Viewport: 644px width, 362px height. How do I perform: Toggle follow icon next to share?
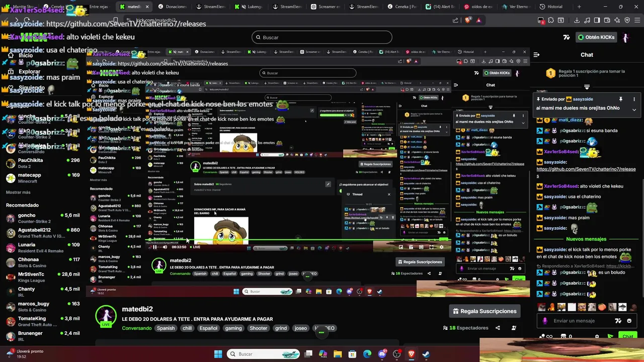pyautogui.click(x=514, y=328)
